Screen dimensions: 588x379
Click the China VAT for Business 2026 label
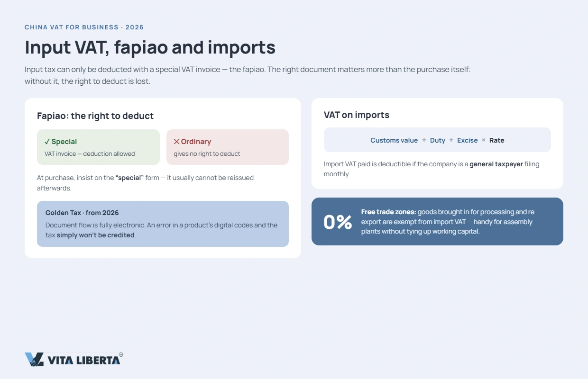pyautogui.click(x=84, y=27)
